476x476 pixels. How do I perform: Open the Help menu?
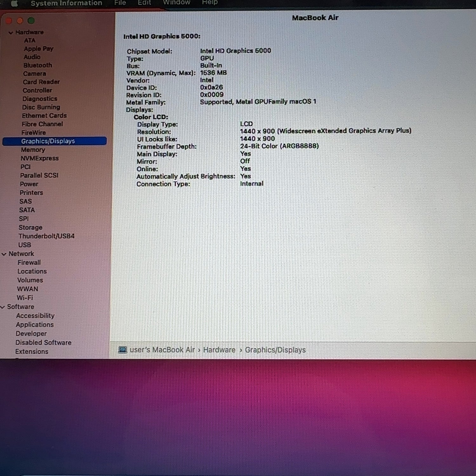210,3
